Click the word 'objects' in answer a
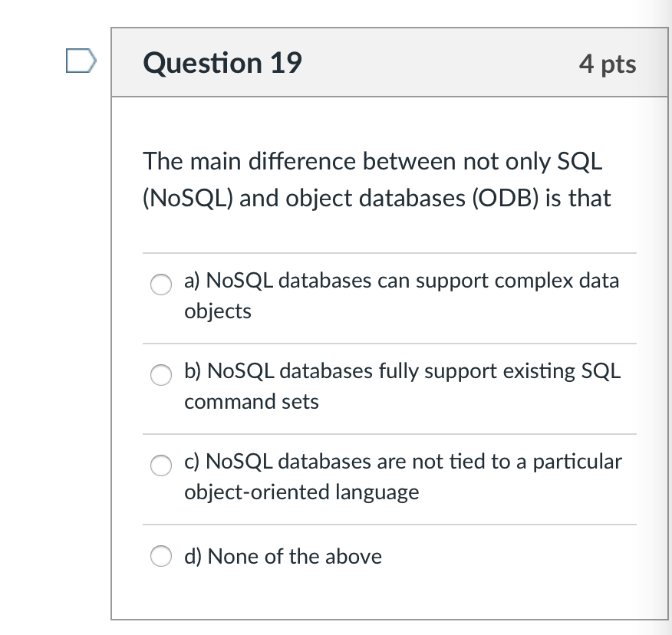This screenshot has width=672, height=635. 218,311
